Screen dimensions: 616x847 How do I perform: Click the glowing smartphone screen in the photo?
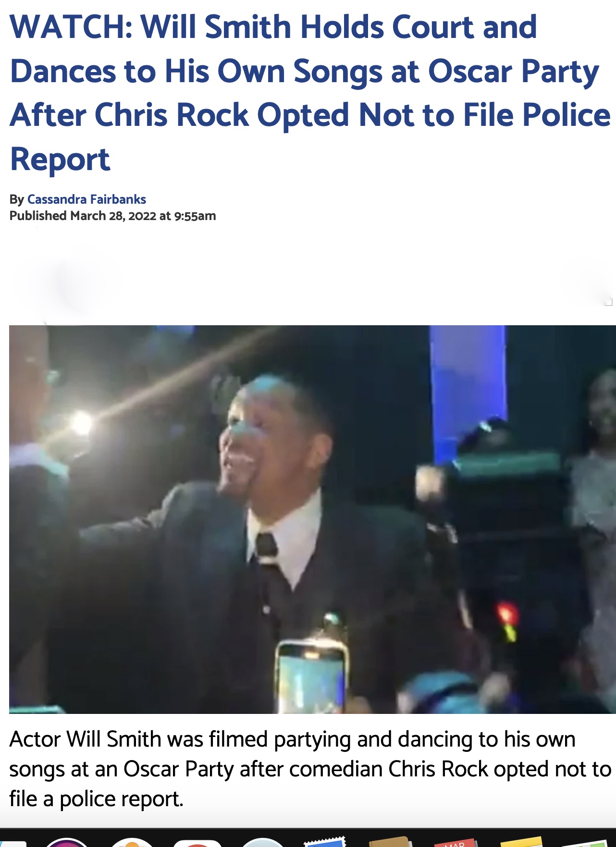311,677
